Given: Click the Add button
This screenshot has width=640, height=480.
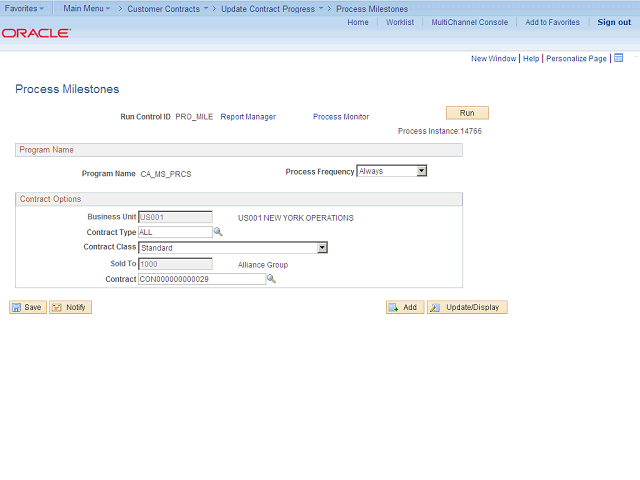Looking at the screenshot, I should pyautogui.click(x=405, y=307).
